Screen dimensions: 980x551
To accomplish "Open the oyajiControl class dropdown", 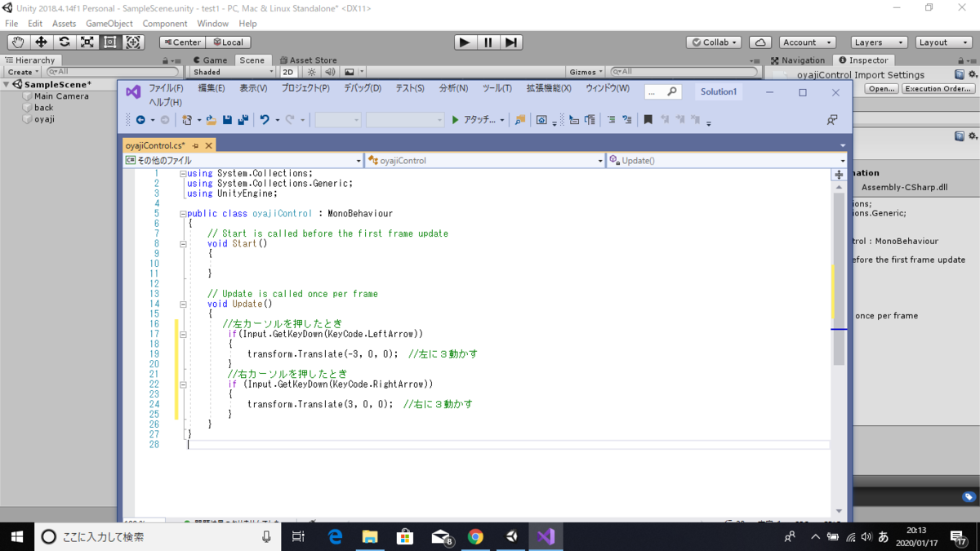I will click(x=485, y=161).
